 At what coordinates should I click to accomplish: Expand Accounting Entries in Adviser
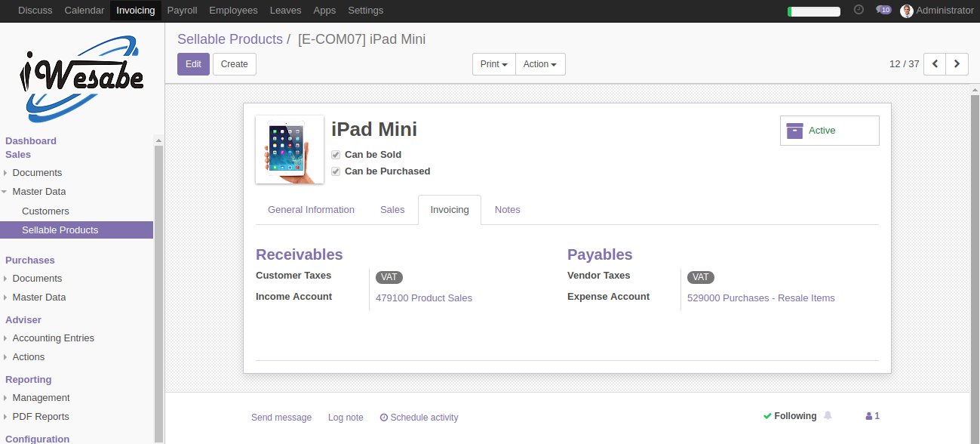(x=54, y=338)
